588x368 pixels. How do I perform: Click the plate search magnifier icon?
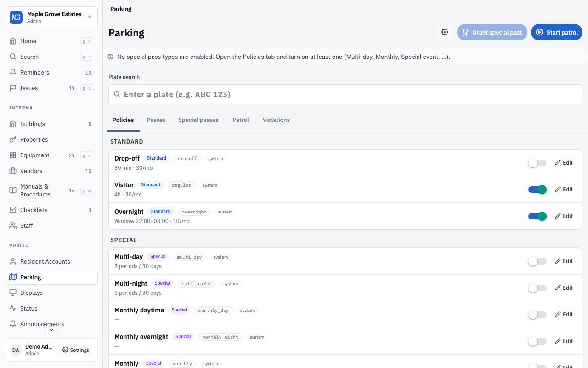click(x=117, y=94)
